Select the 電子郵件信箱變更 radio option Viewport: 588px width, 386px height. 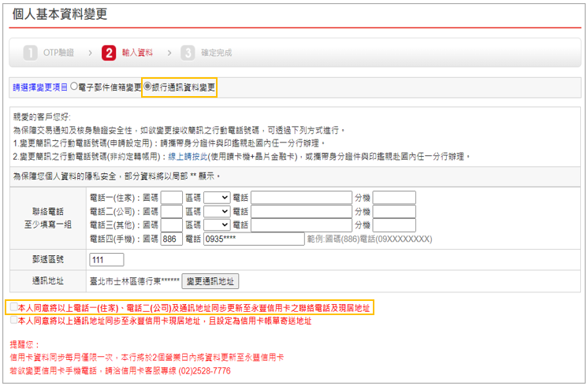click(75, 87)
